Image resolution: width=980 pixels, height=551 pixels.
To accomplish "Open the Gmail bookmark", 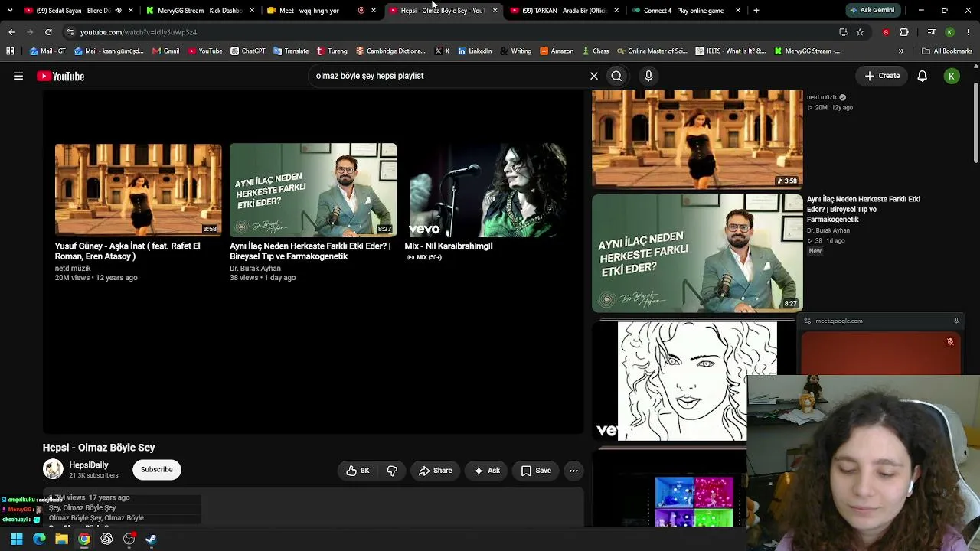I will point(165,51).
